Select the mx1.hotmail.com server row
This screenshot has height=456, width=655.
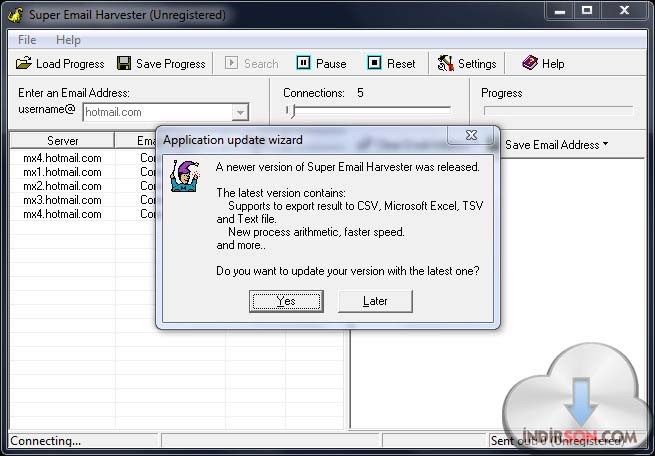[62, 172]
